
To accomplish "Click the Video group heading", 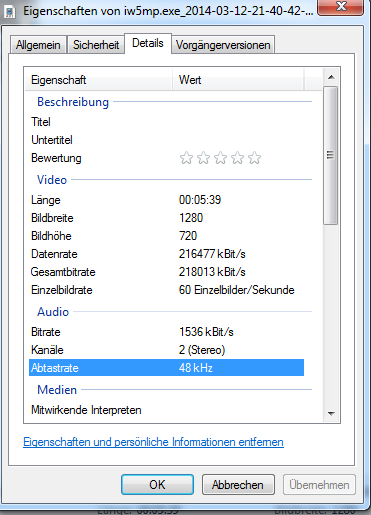I will click(x=52, y=180).
